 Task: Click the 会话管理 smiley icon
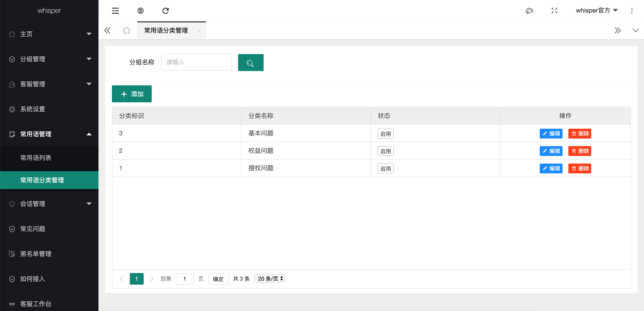(x=12, y=204)
